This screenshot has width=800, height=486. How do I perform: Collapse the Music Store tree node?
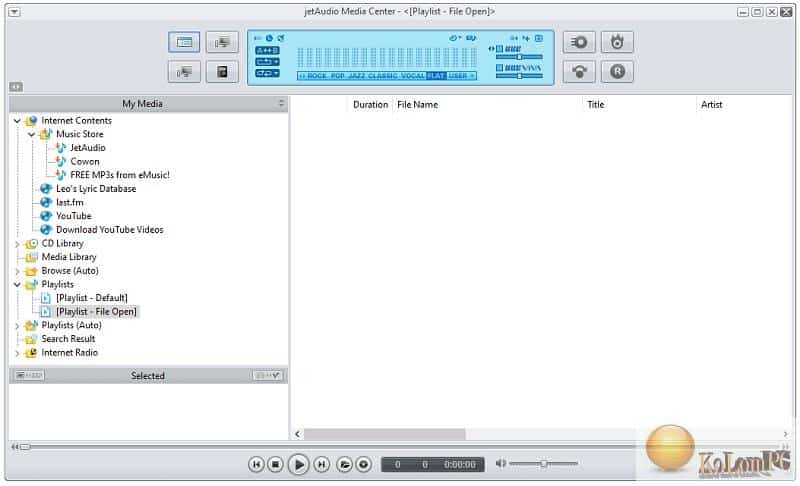point(32,135)
